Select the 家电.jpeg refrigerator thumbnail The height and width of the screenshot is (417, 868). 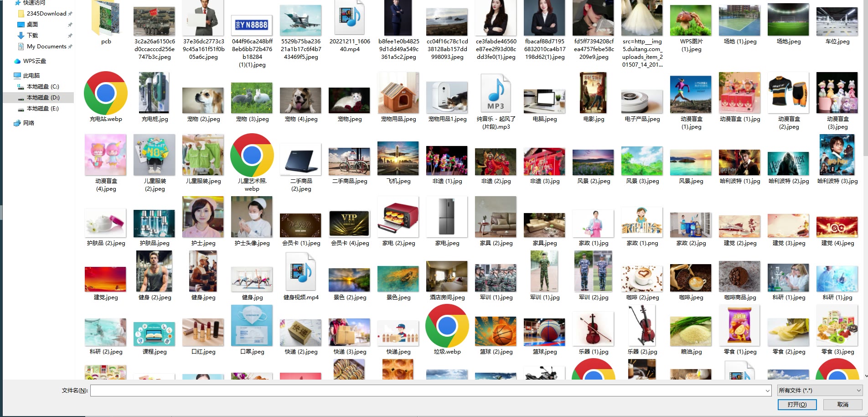tap(447, 217)
